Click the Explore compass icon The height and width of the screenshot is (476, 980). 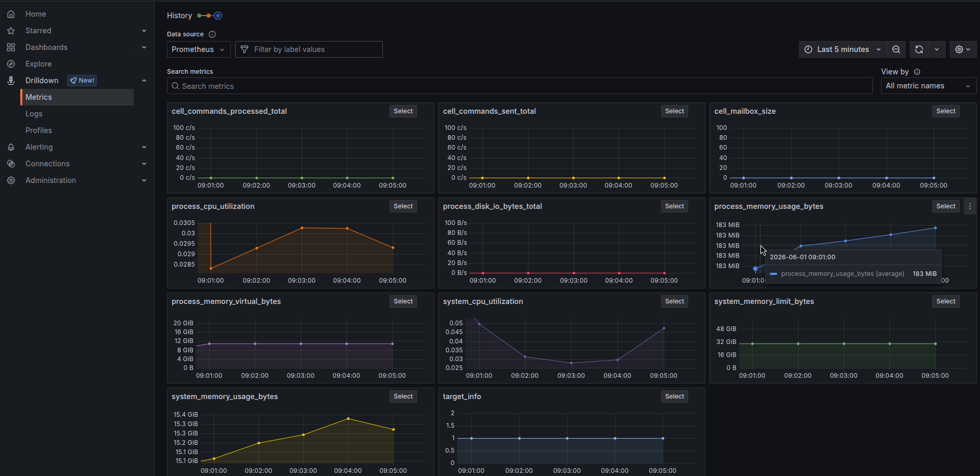pos(11,64)
